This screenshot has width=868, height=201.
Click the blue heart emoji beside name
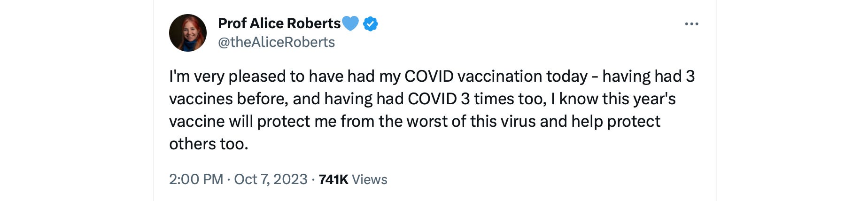pyautogui.click(x=350, y=23)
